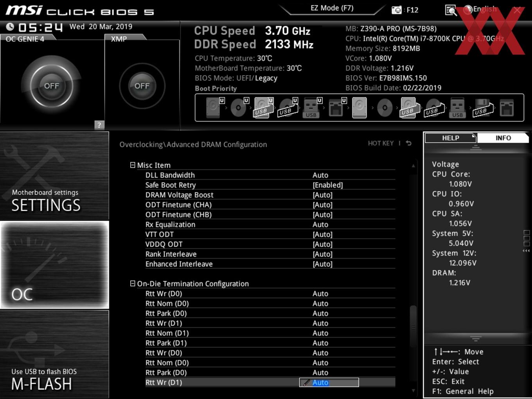Select the UEFI optical disc boot icon
Screen dimensions: 532x399
(x=239, y=108)
